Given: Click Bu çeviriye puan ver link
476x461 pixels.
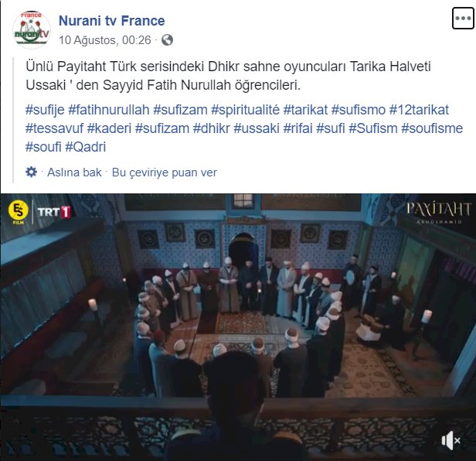Looking at the screenshot, I should tap(165, 172).
